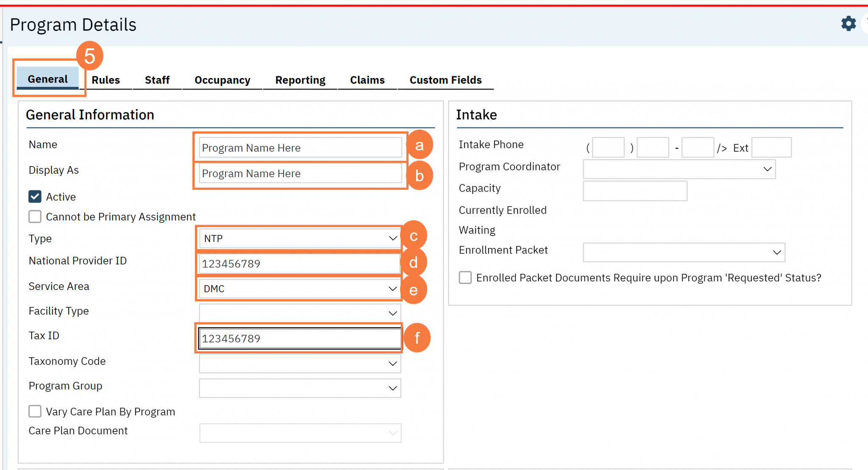Viewport: 868px width, 470px height.
Task: Click the orange callout marker labeled f
Action: 417,338
